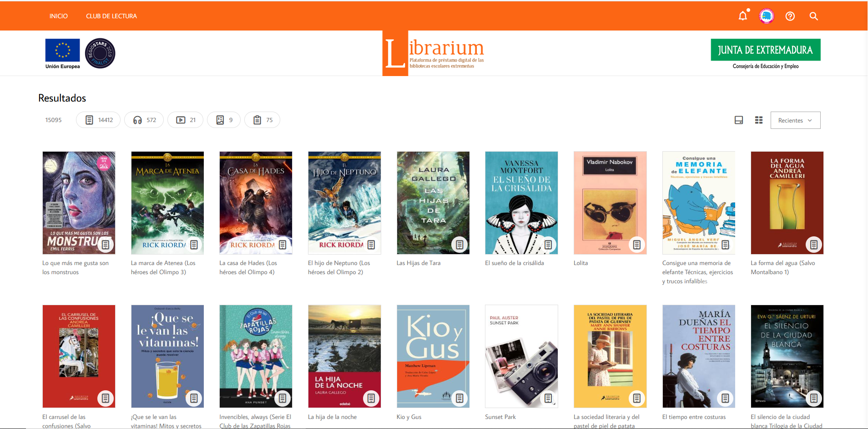
Task: Click ebook icon on La sociedad literaria cover
Action: point(637,398)
